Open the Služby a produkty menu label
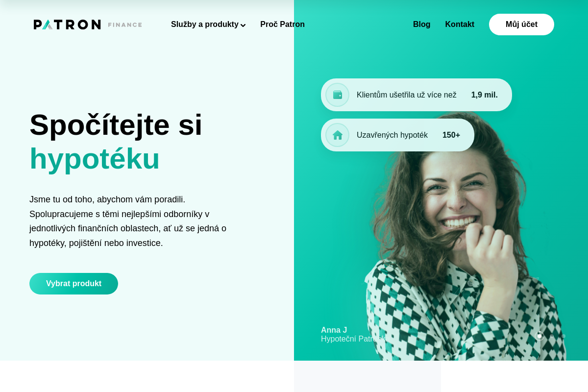 (x=205, y=24)
